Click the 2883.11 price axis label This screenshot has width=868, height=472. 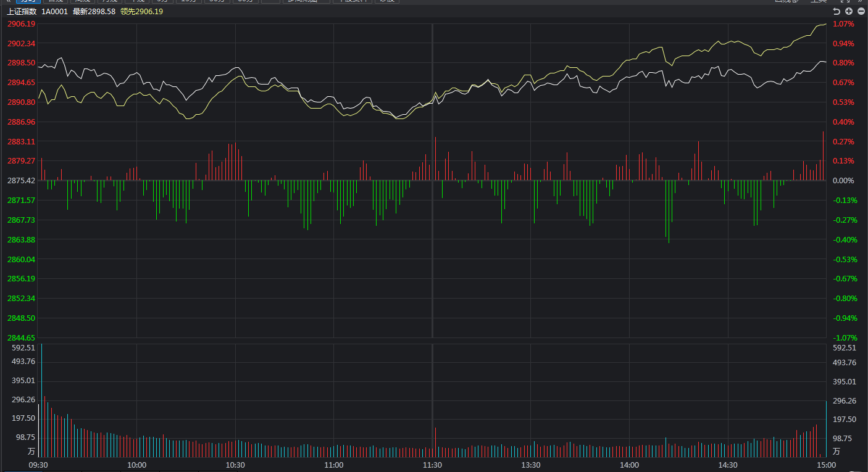pyautogui.click(x=21, y=141)
